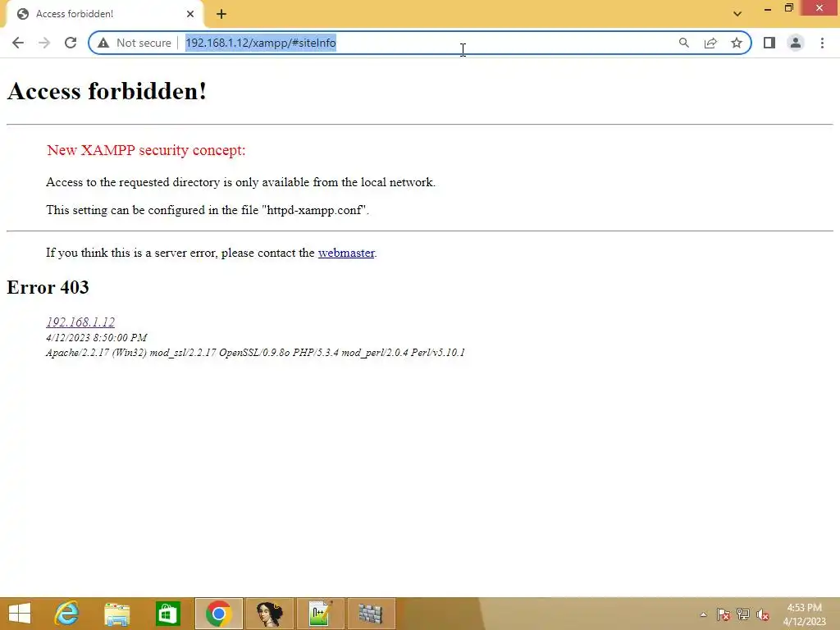Select the Access forbidden! tab
The width and height of the screenshot is (840, 630).
[104, 14]
